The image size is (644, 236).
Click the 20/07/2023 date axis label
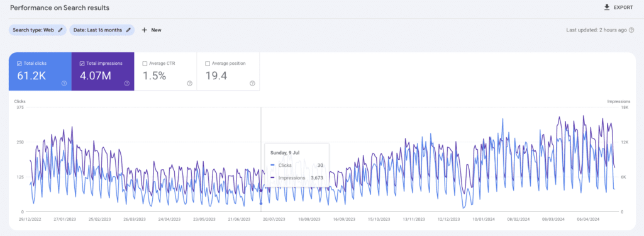274,220
